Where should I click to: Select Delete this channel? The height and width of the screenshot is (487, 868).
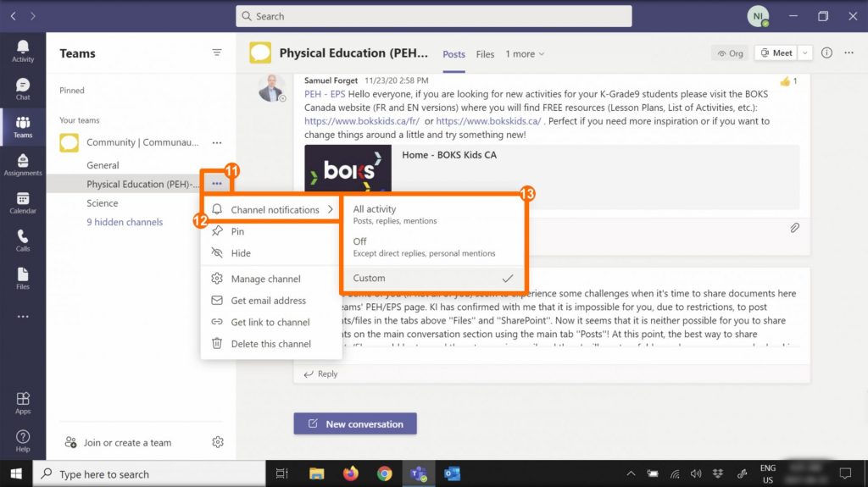(271, 344)
